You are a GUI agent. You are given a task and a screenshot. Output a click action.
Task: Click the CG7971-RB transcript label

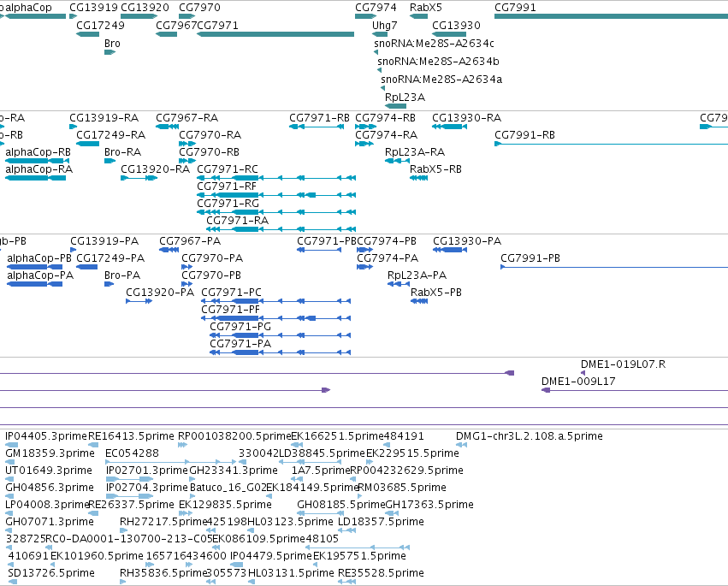pyautogui.click(x=319, y=117)
